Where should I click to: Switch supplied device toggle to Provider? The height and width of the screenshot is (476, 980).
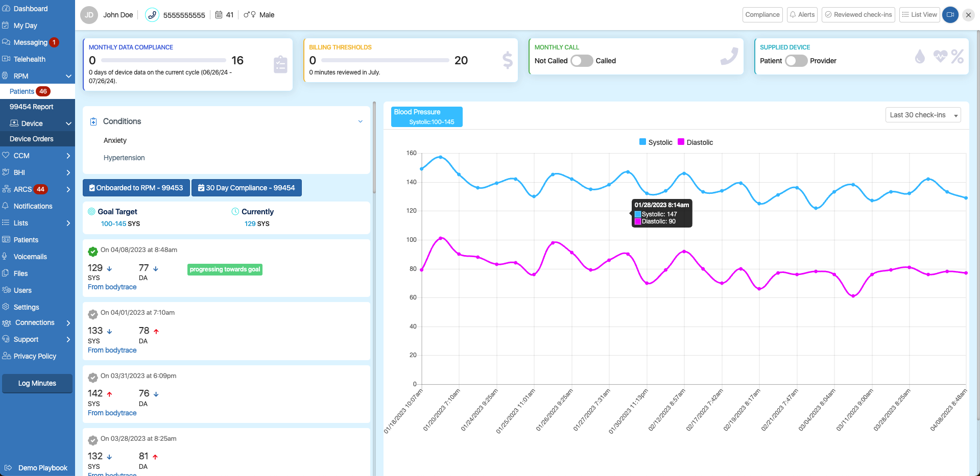coord(796,61)
